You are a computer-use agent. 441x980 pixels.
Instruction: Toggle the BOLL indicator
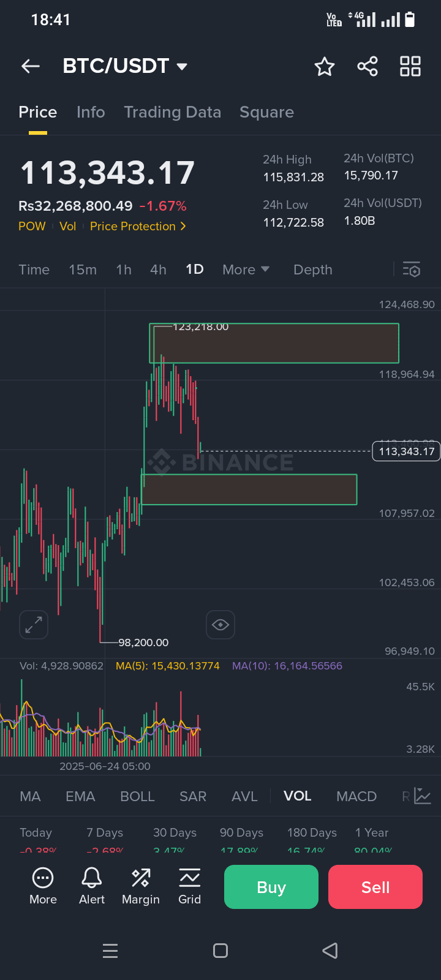(x=137, y=796)
